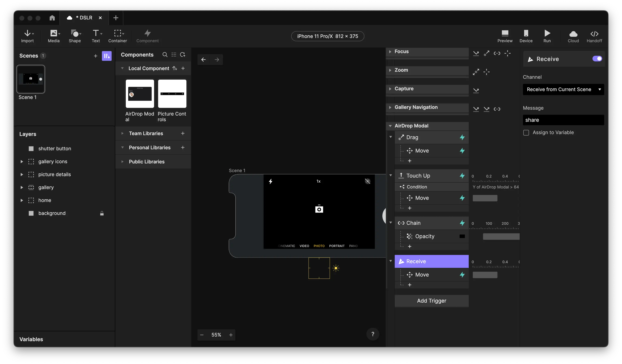Drag the Chain Opacity timeline slider

501,236
